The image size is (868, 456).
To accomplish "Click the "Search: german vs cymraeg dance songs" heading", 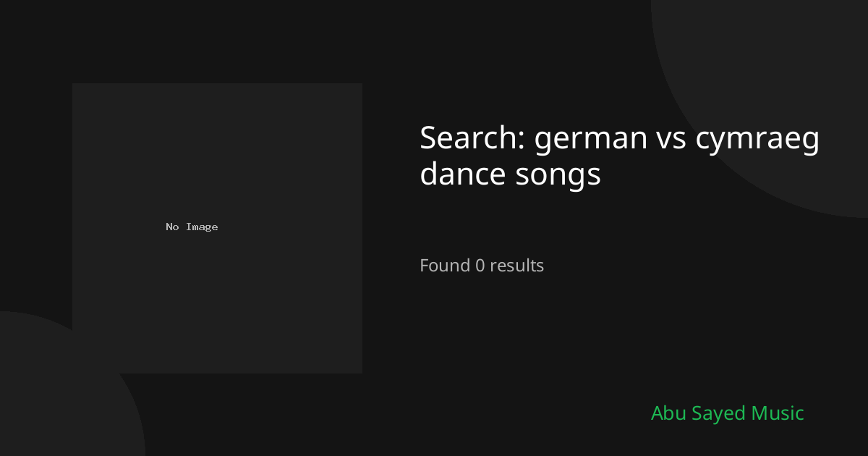I will click(x=620, y=156).
